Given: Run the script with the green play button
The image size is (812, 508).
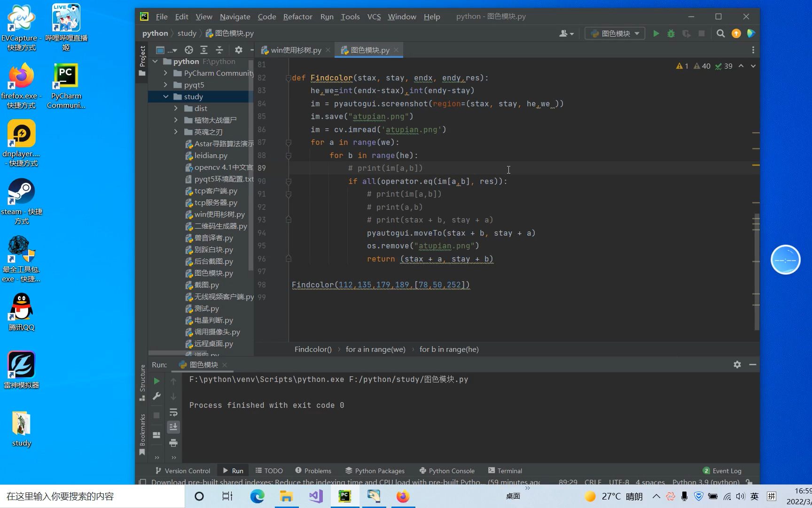Looking at the screenshot, I should 656,33.
